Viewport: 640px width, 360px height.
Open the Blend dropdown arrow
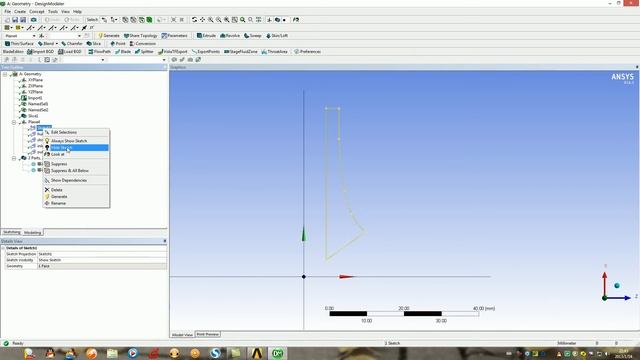[57, 43]
